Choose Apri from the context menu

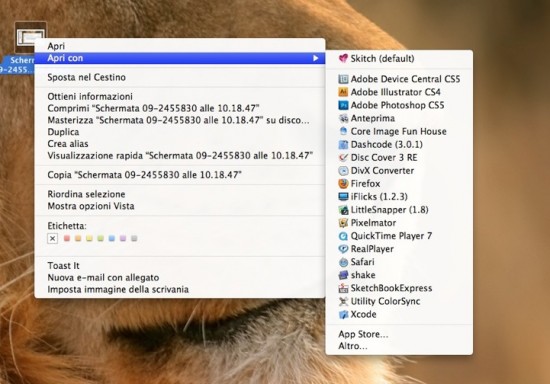pyautogui.click(x=180, y=46)
